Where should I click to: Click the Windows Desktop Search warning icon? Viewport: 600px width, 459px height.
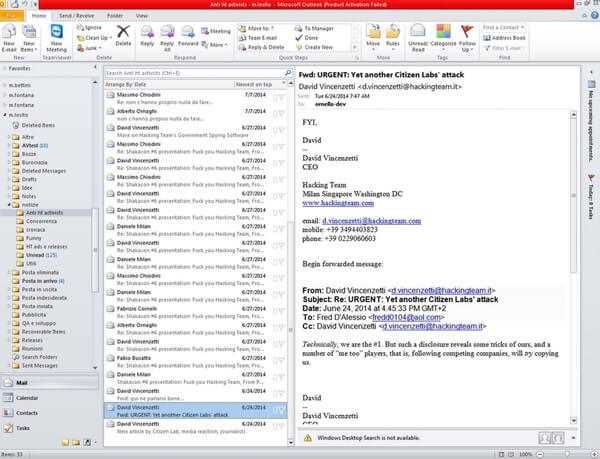(307, 438)
